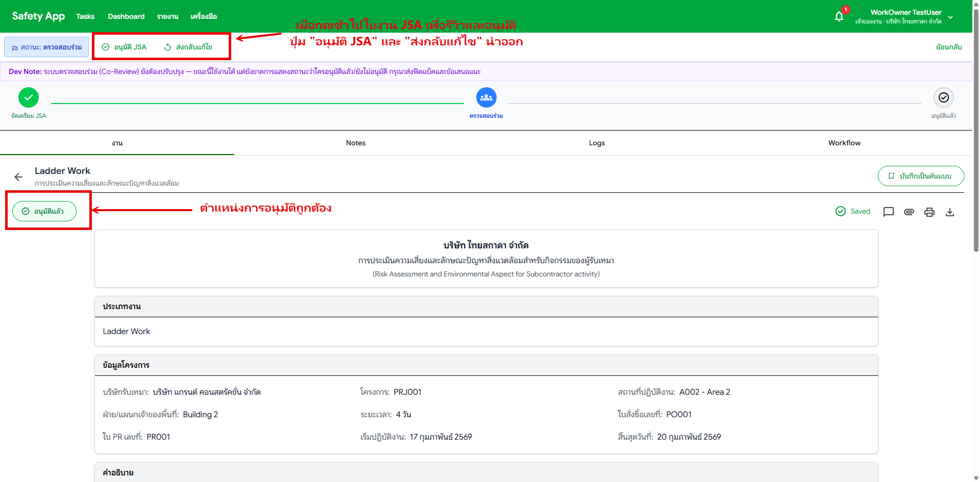Image resolution: width=980 pixels, height=482 pixels.
Task: Click the comment icon beside Saved
Action: point(888,212)
